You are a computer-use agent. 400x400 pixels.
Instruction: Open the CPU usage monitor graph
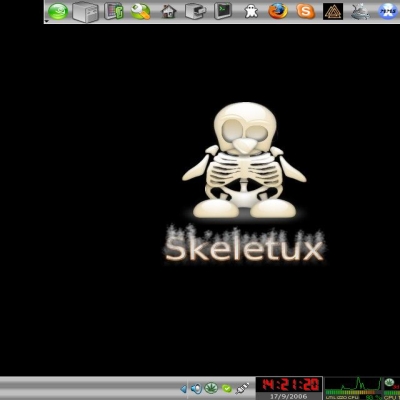tap(354, 388)
